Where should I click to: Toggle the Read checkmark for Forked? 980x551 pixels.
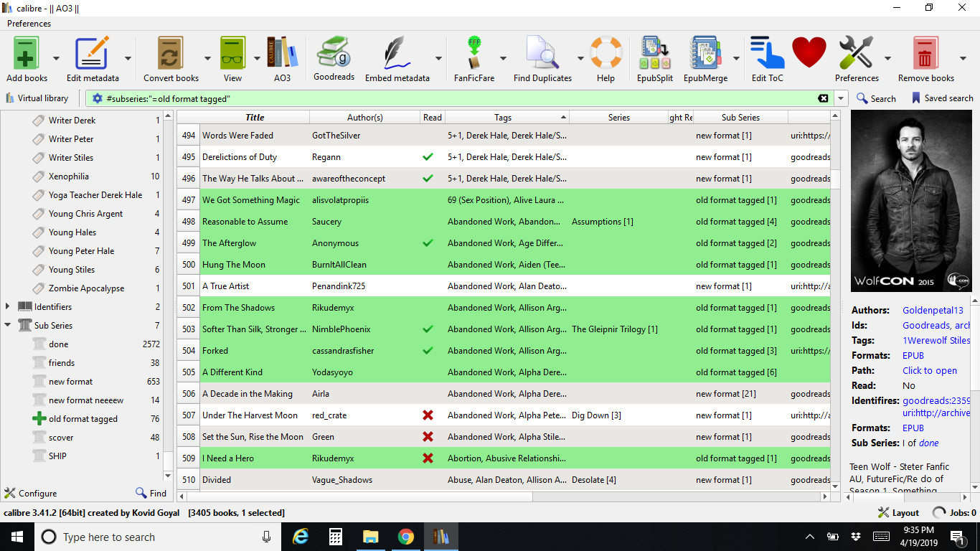pos(428,351)
